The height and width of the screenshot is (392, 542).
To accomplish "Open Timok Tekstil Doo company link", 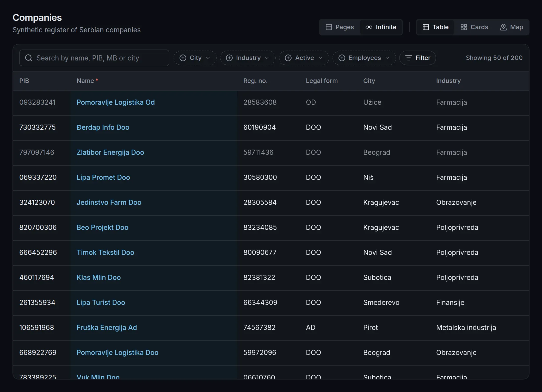I will [105, 253].
